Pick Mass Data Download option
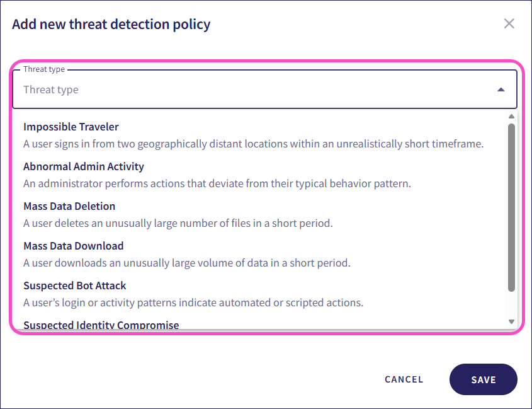532x409 pixels. 72,246
